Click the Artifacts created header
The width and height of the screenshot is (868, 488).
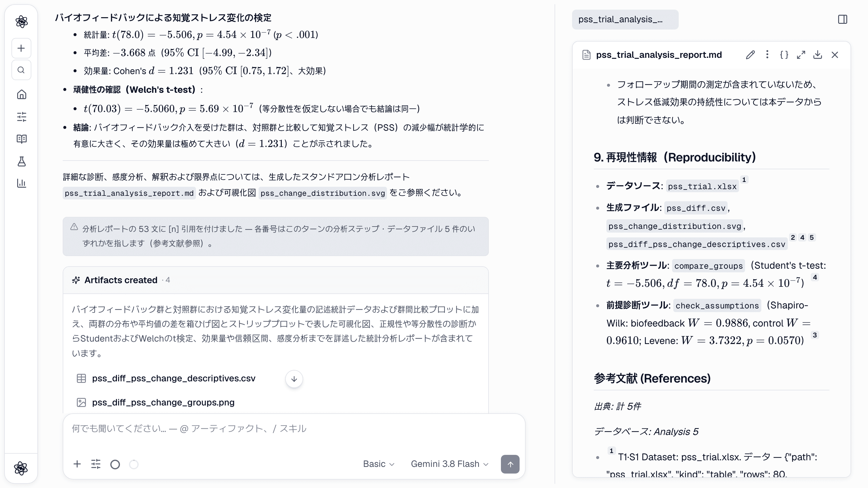click(275, 280)
